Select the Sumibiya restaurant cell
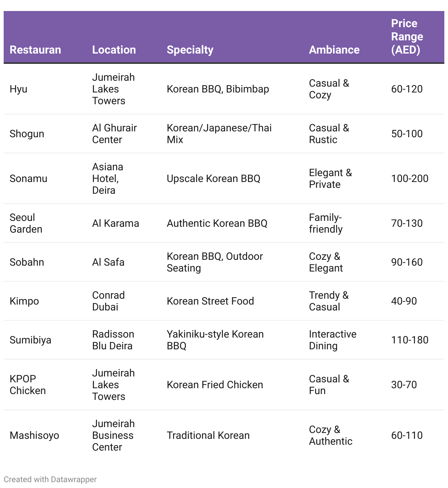This screenshot has width=448, height=488. pyautogui.click(x=30, y=340)
